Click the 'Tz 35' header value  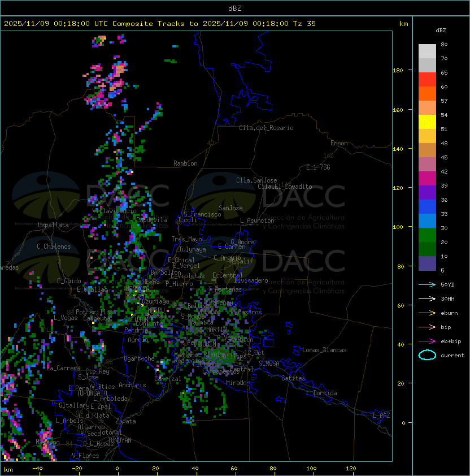coord(304,24)
